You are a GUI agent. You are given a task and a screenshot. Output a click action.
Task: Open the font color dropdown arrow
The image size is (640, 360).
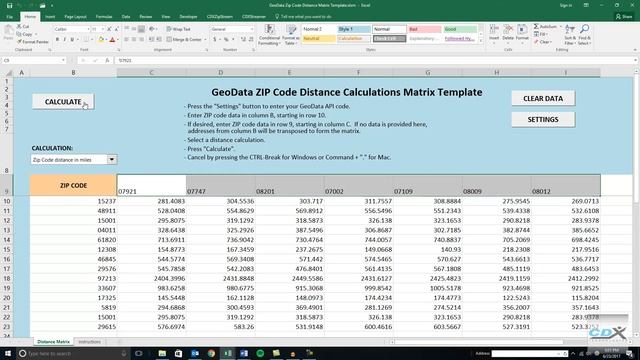coord(118,40)
